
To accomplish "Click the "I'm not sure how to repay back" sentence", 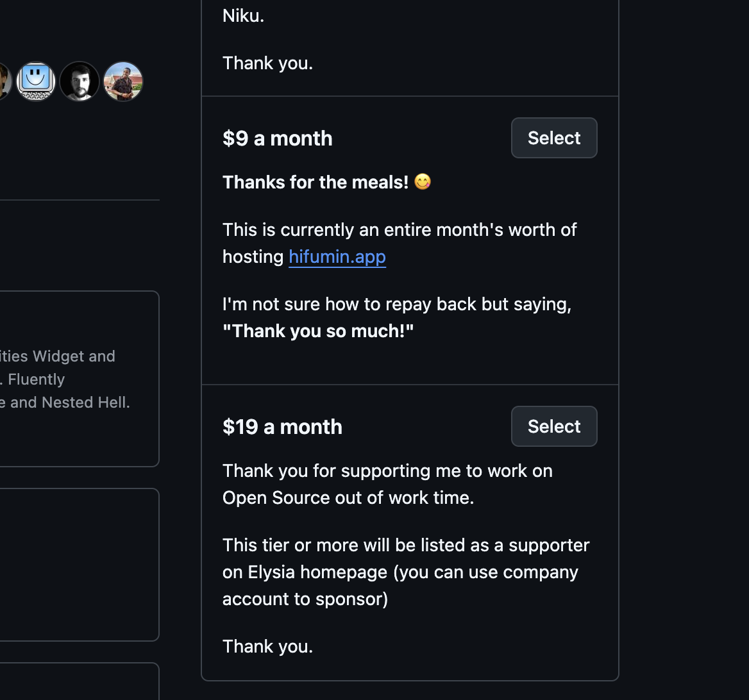I will 397,304.
